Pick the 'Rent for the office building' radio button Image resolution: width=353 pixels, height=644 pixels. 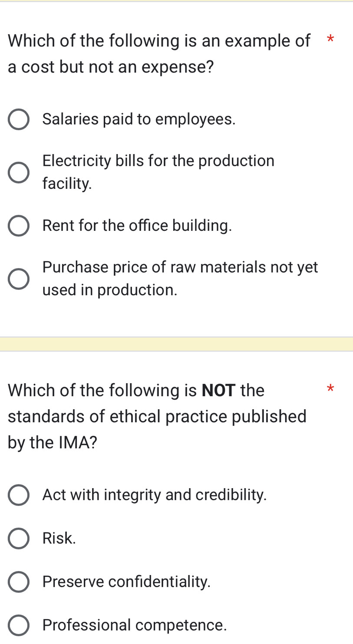coord(19,226)
